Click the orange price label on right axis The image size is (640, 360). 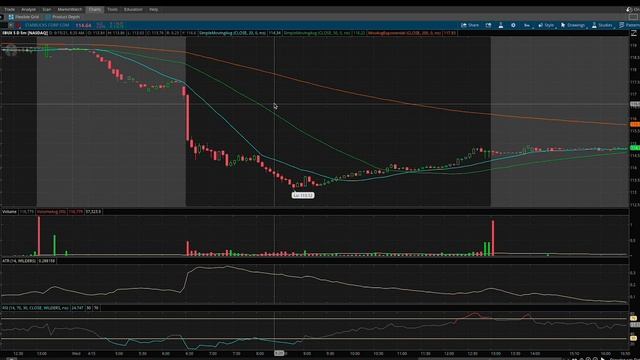(x=635, y=124)
